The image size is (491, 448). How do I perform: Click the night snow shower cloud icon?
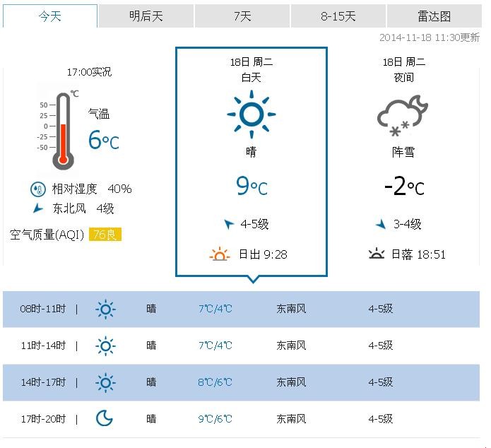pos(403,116)
